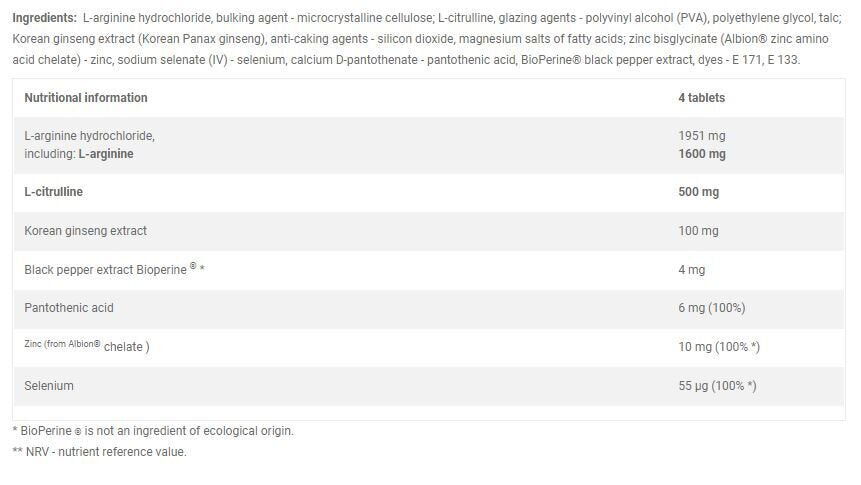This screenshot has width=861, height=485.
Task: Click the L-arginine hydrochloride row label
Action: pos(89,136)
